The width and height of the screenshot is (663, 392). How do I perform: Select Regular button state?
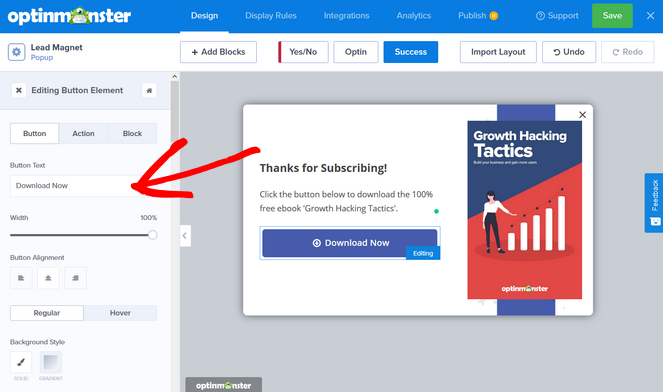tap(47, 313)
